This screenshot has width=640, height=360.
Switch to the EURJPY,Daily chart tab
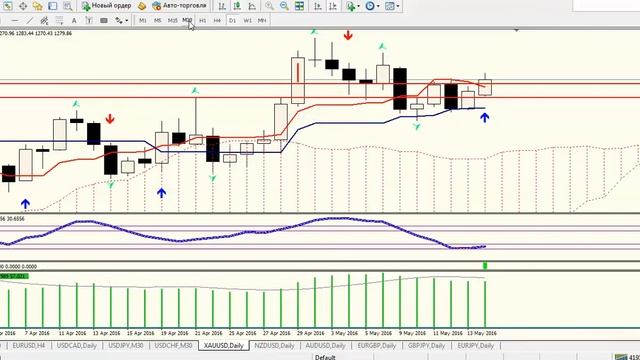pyautogui.click(x=476, y=345)
